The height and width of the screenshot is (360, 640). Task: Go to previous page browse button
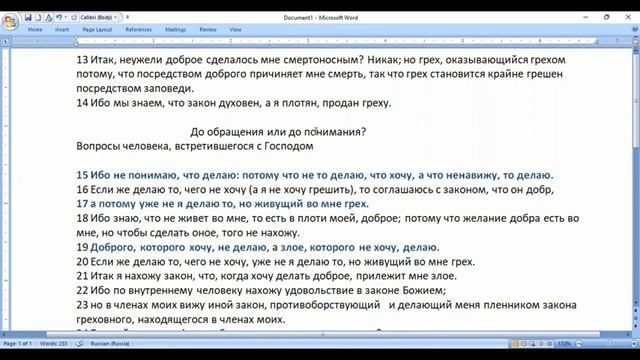[x=636, y=311]
